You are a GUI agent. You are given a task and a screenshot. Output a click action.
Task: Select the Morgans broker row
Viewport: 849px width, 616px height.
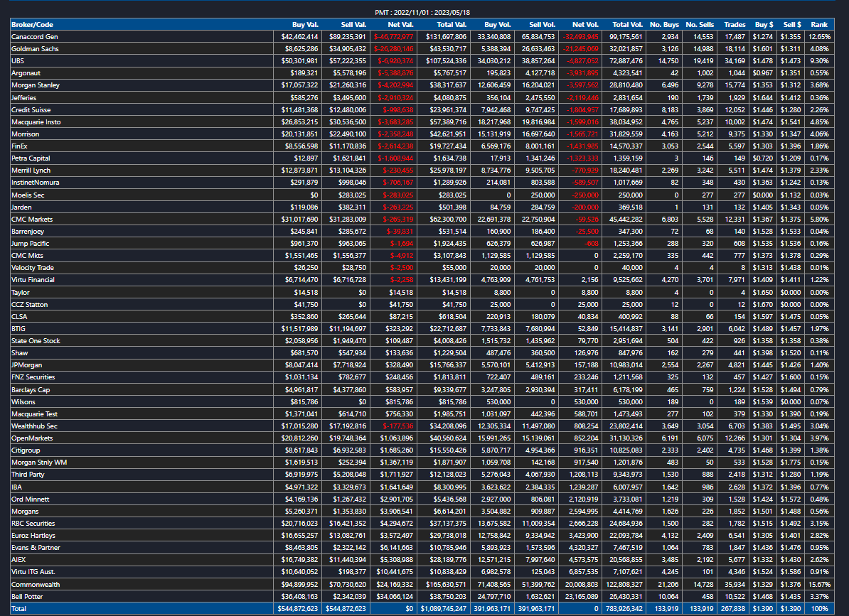(x=422, y=512)
